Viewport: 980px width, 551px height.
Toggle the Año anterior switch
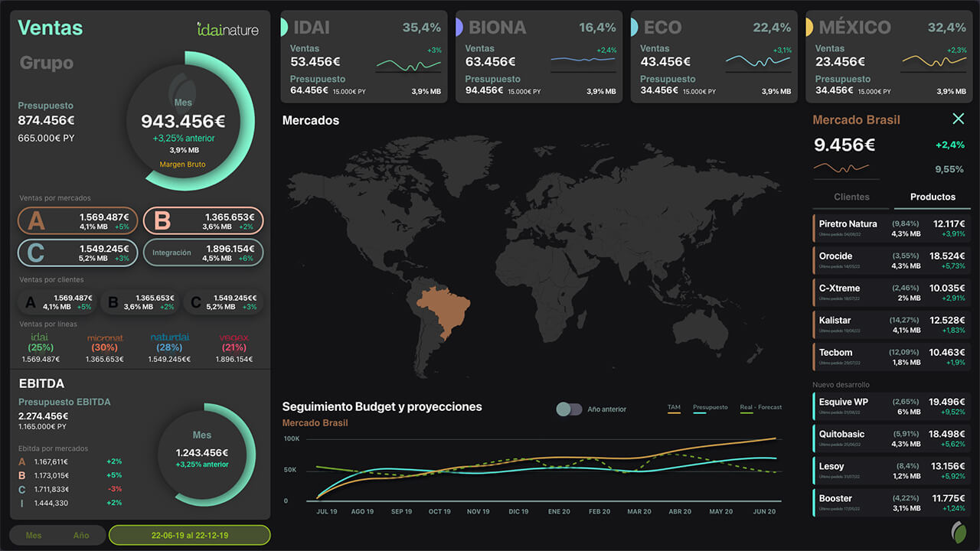coord(569,409)
